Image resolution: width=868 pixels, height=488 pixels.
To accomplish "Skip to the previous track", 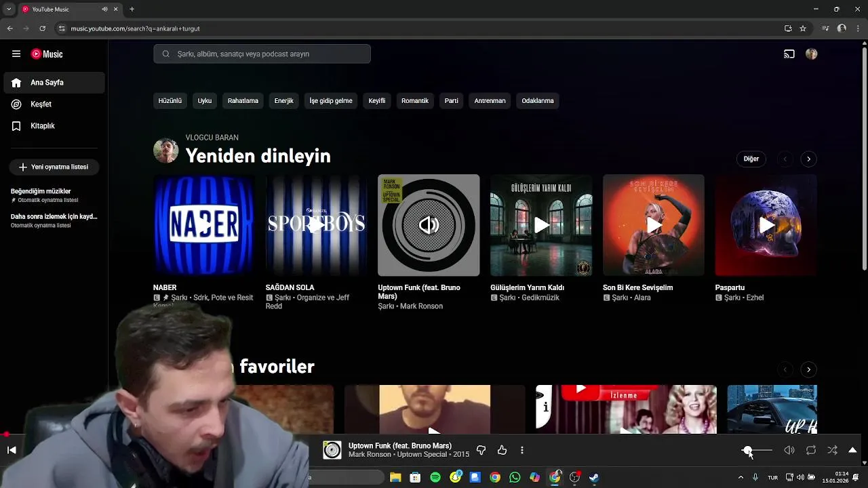I will [12, 450].
